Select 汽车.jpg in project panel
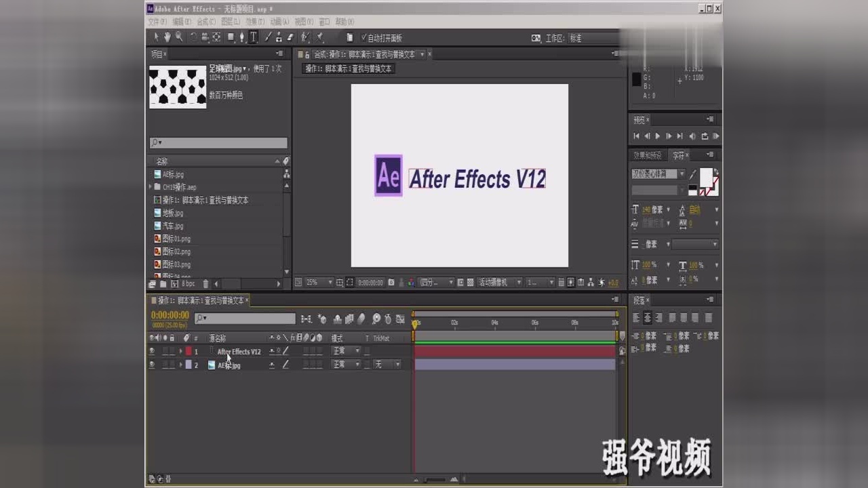 (x=173, y=226)
